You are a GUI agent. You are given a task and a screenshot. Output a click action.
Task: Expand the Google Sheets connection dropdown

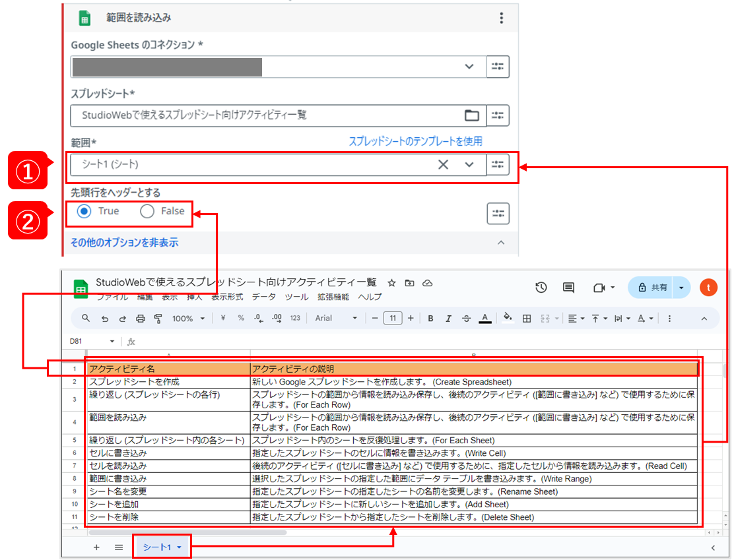coord(469,66)
